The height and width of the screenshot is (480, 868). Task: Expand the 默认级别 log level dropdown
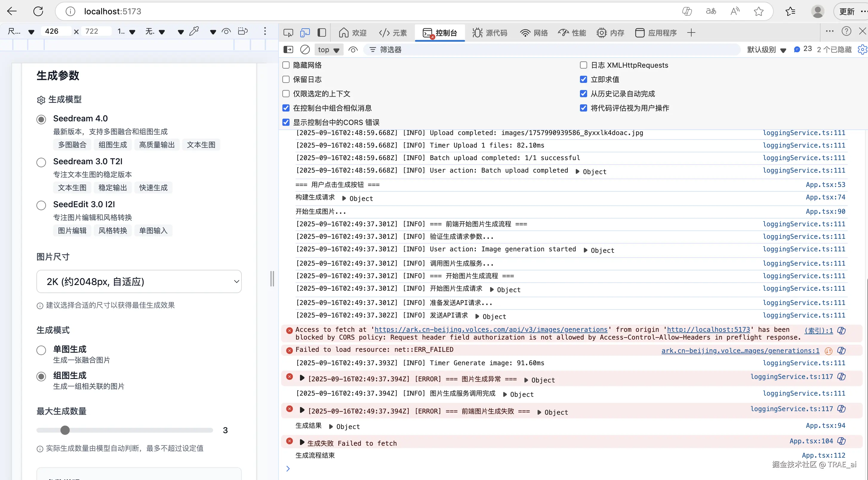(766, 50)
